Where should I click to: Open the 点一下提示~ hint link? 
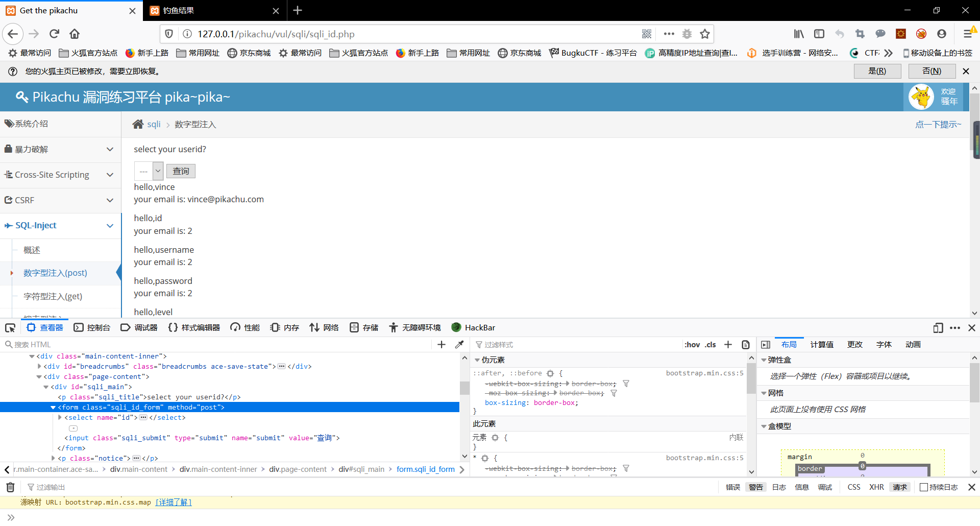(x=938, y=124)
